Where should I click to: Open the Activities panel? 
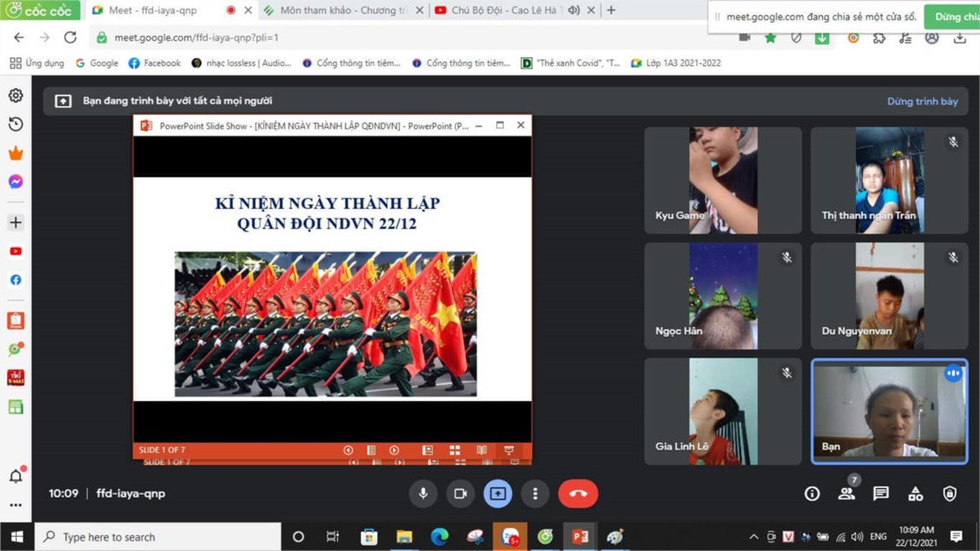pos(915,493)
